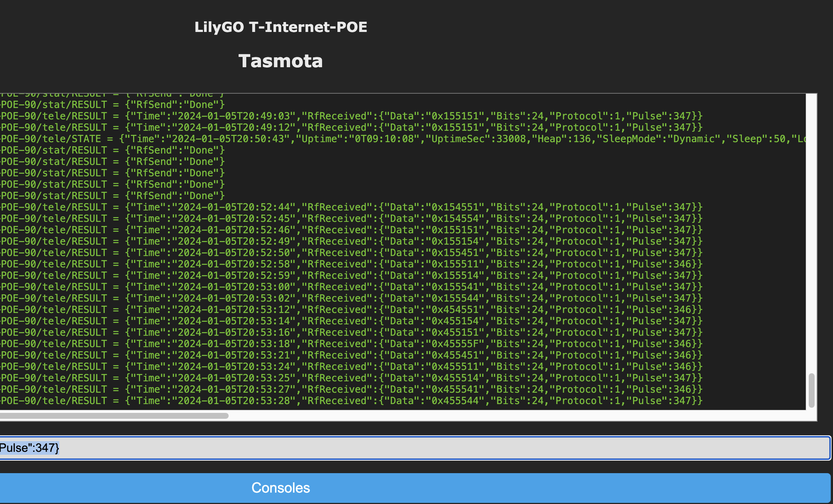Select log entry with Data 0x154554
Screen dimensions: 833x504
tap(351, 219)
